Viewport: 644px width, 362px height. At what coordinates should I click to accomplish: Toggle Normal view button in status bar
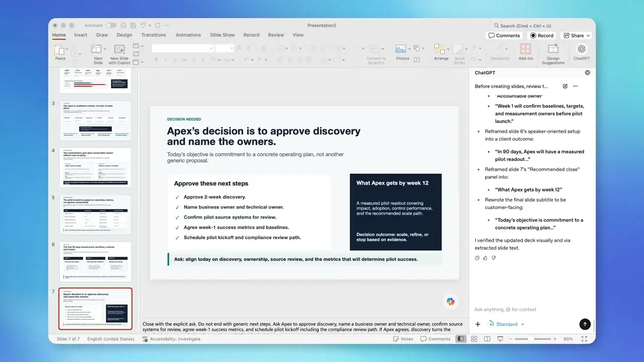pos(461,339)
